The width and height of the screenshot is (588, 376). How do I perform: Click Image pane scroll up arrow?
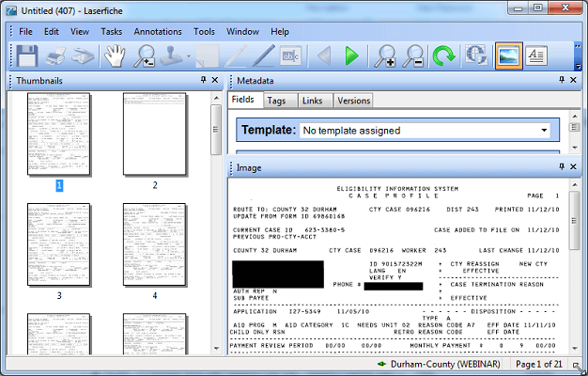click(575, 184)
